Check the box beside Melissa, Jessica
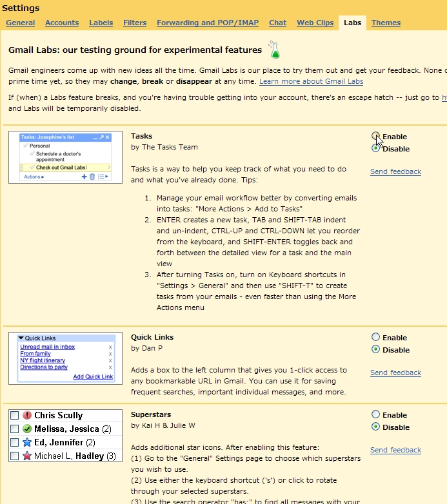This screenshot has width=447, height=504. 14,429
